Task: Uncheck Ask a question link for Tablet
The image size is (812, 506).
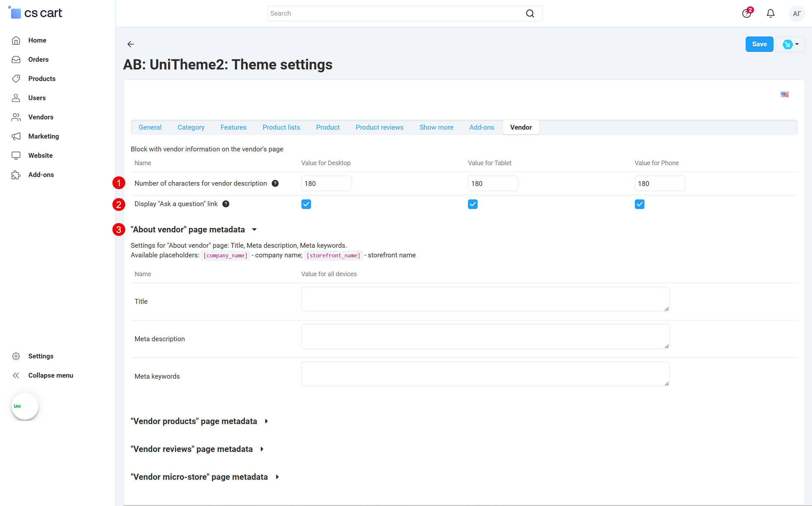Action: [472, 204]
